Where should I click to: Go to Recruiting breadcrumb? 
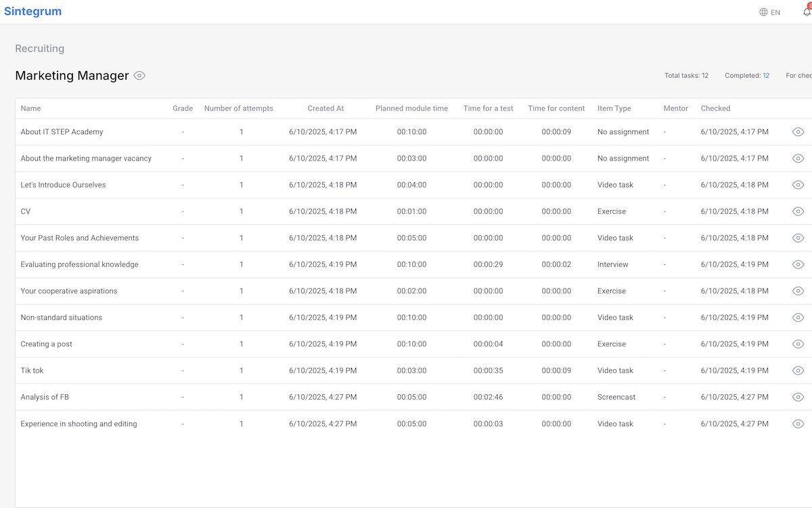pos(39,49)
